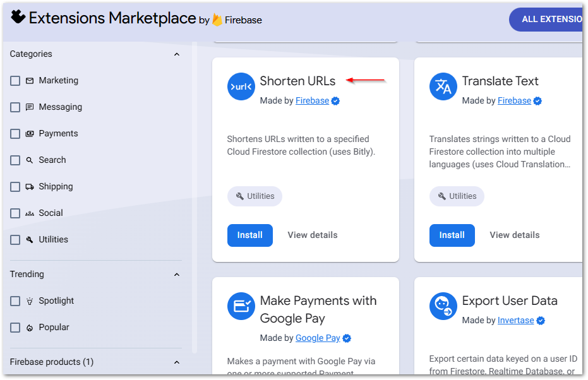Check the Social category checkbox
The image size is (588, 380).
(15, 213)
